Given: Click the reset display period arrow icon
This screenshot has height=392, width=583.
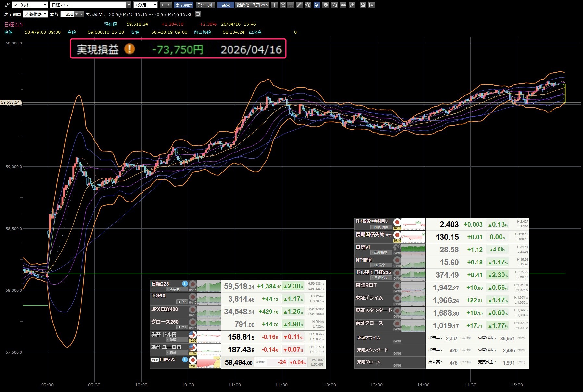Looking at the screenshot, I should (x=198, y=14).
